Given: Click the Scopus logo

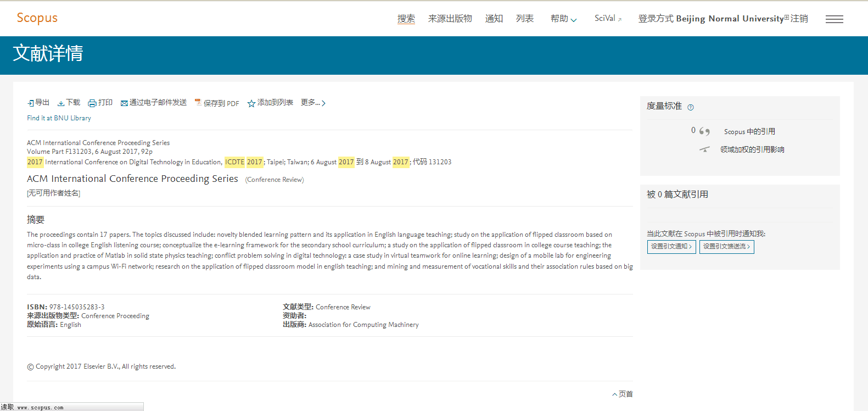Looking at the screenshot, I should click(x=37, y=18).
